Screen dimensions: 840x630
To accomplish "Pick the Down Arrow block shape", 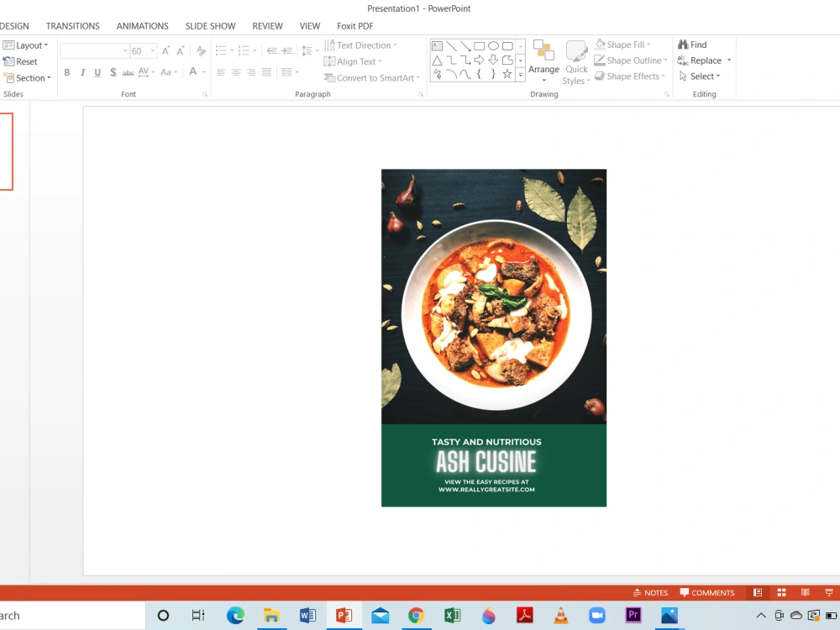I will (x=493, y=60).
